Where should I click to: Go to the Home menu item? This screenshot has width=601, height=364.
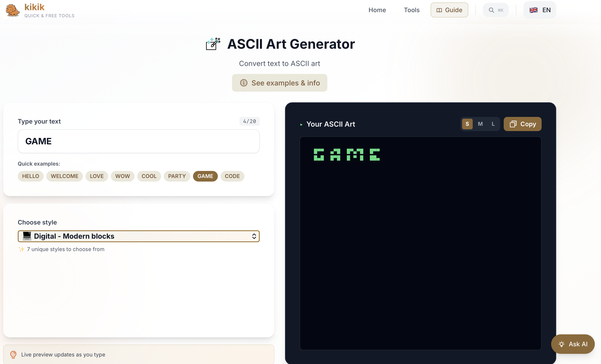(x=377, y=10)
